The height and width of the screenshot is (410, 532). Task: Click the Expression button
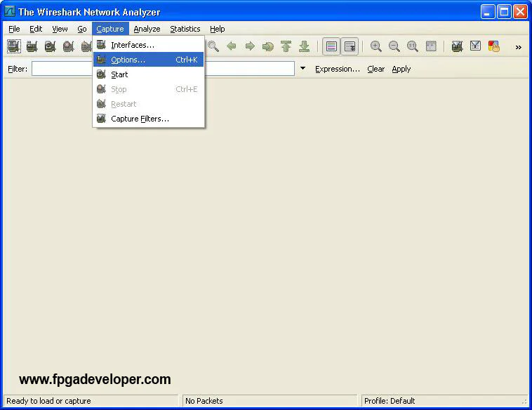coord(337,69)
